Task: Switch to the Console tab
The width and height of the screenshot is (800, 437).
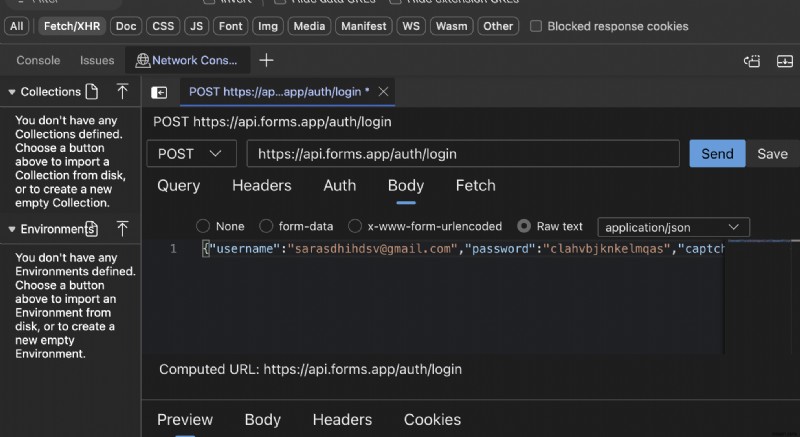Action: coord(38,60)
